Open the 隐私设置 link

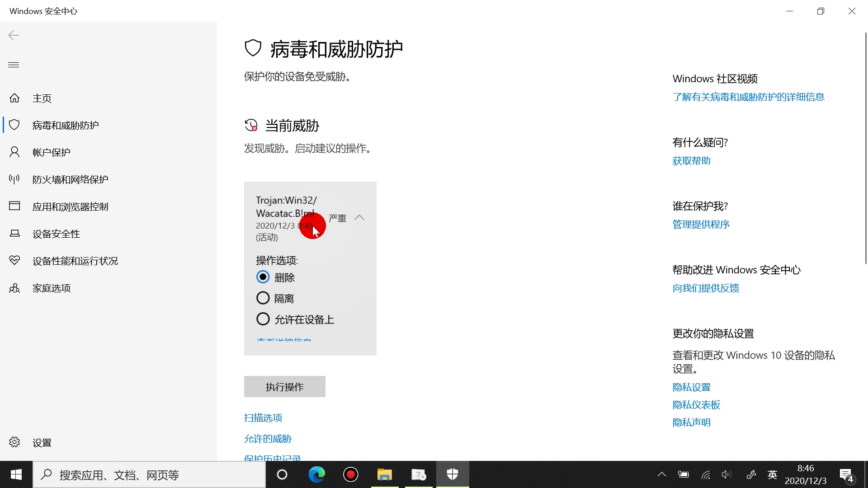[x=692, y=387]
